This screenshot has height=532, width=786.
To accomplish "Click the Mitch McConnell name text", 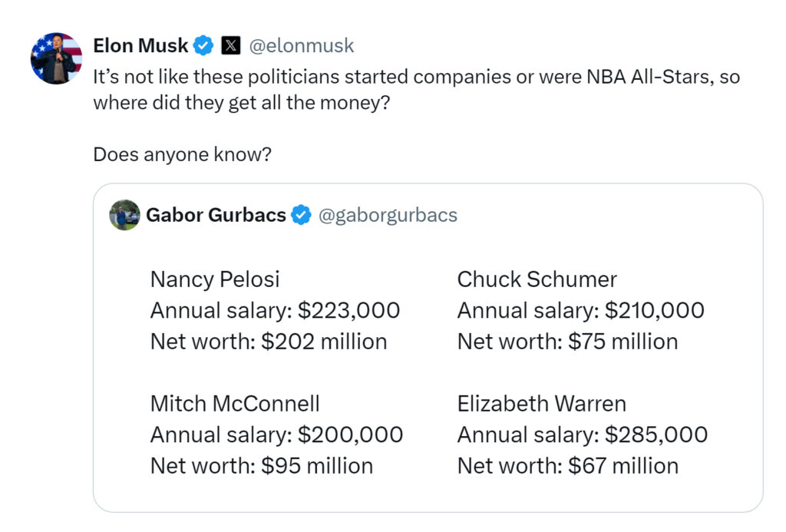I will point(234,403).
